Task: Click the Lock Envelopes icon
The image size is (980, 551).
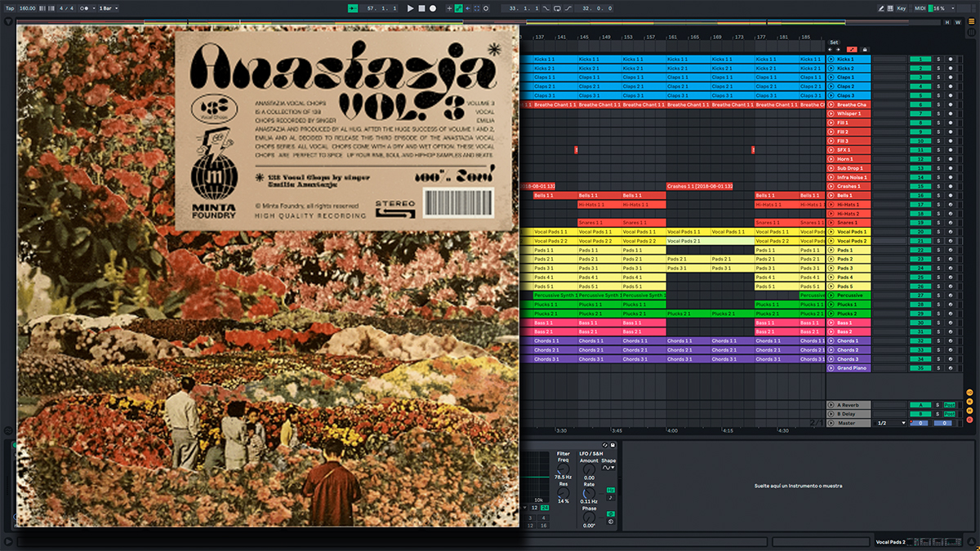Action: coord(863,49)
